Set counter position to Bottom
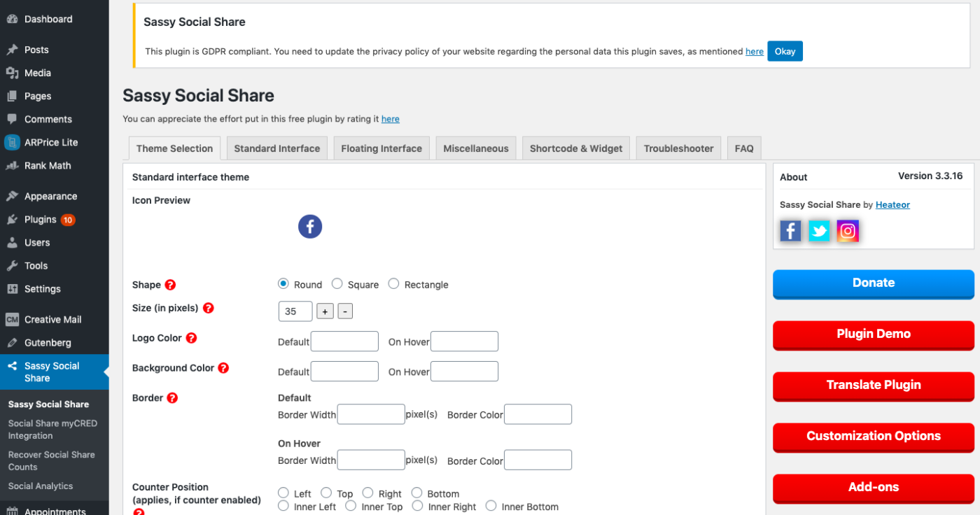 [x=417, y=493]
